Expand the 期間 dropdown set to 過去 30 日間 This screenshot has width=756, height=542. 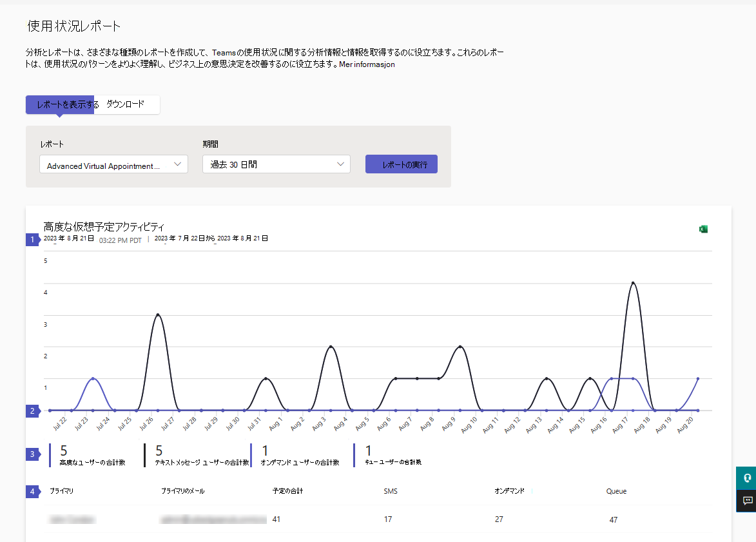point(276,164)
